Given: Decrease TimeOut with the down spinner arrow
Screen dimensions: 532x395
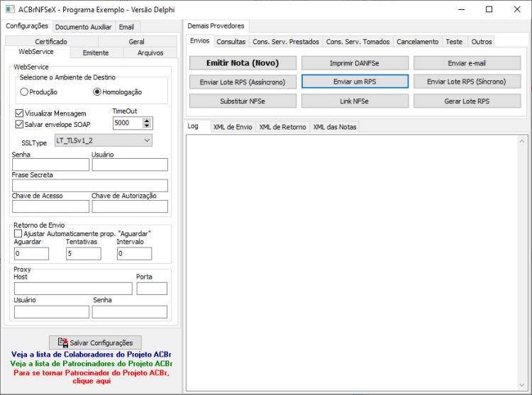Looking at the screenshot, I should click(147, 126).
